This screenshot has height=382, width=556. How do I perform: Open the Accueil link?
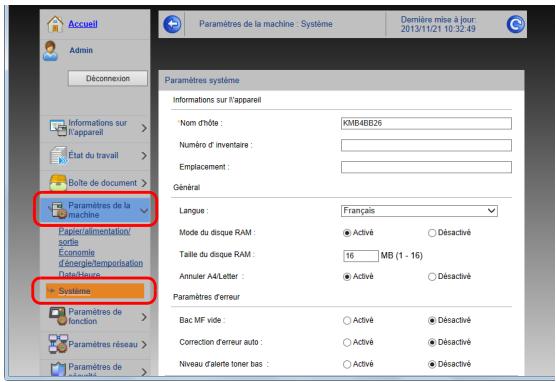point(83,24)
